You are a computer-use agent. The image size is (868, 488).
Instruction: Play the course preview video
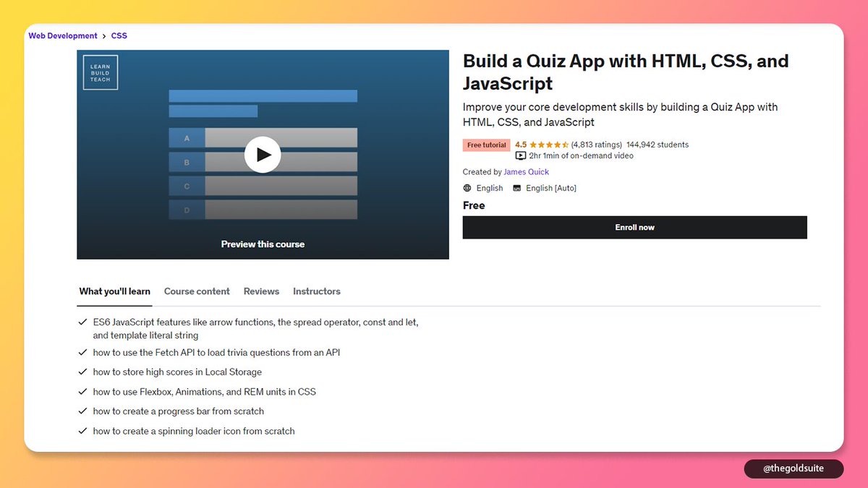tap(263, 154)
